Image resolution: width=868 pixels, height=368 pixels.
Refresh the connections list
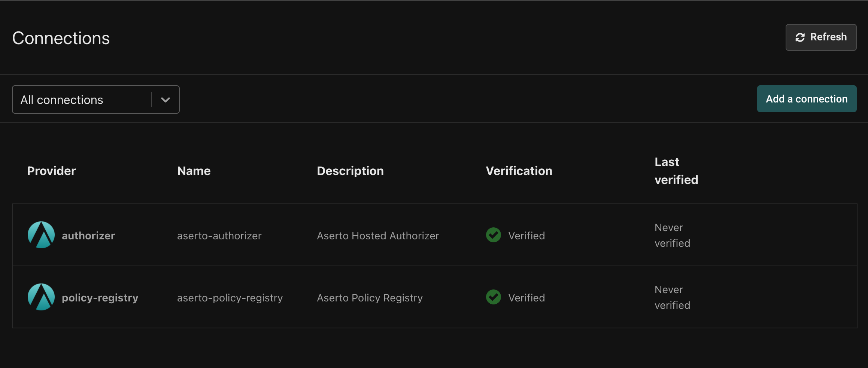tap(821, 37)
